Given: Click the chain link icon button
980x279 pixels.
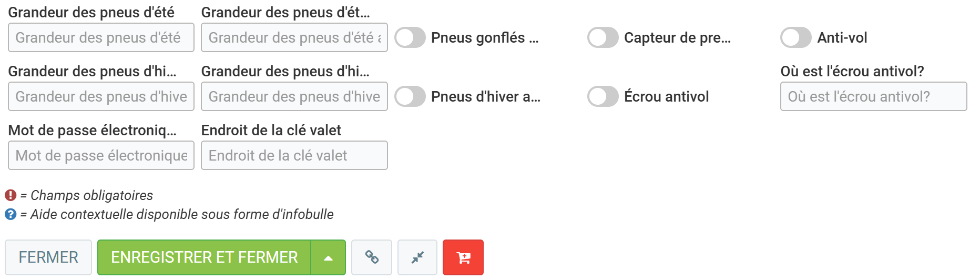Looking at the screenshot, I should coord(372,257).
